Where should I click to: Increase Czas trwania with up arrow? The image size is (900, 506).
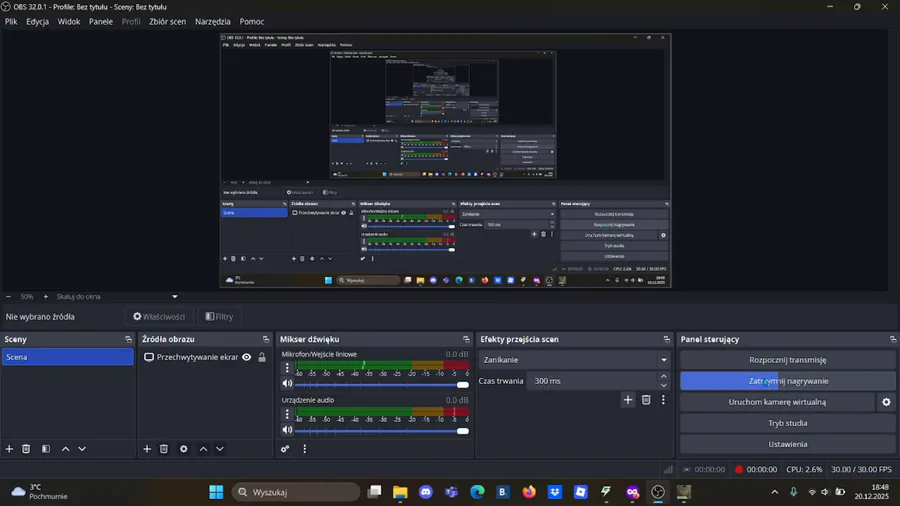coord(664,376)
